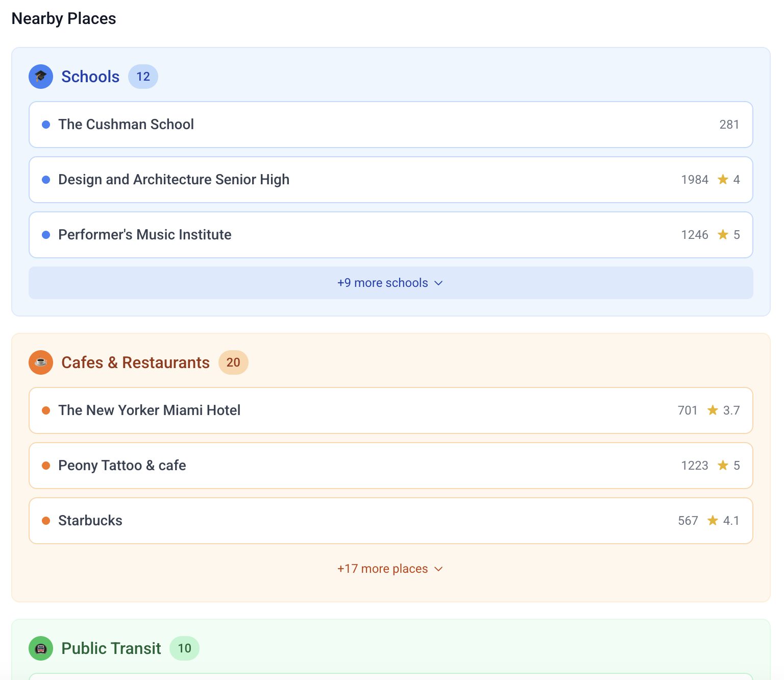
Task: Open The Cushman School entry
Action: click(390, 124)
